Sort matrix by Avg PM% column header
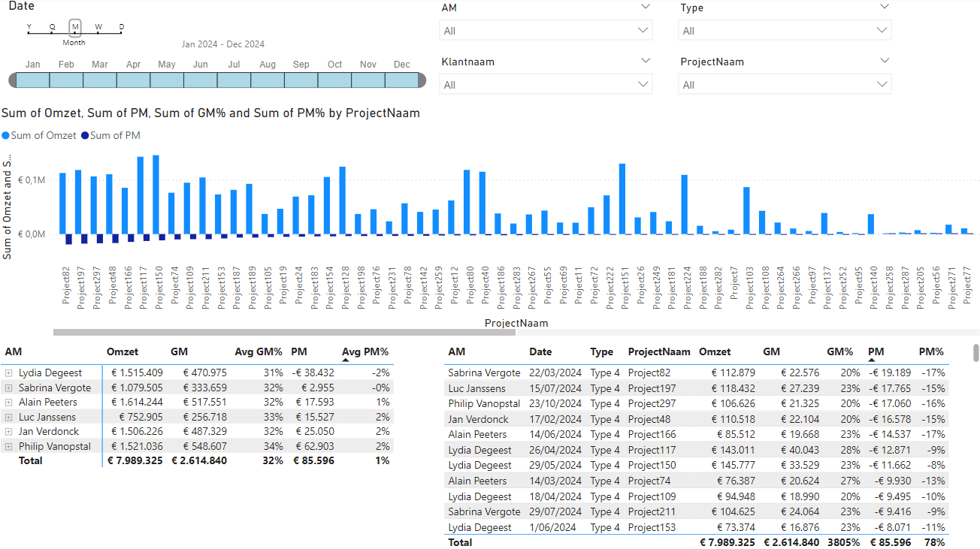Image resolution: width=980 pixels, height=549 pixels. (365, 351)
